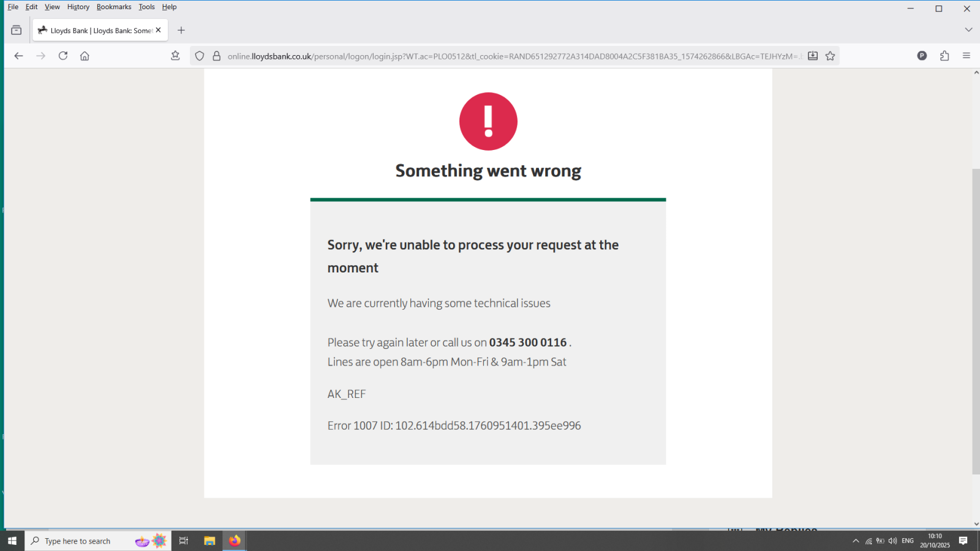Open the Extensions puzzle piece icon
This screenshot has width=980, height=551.
click(944, 56)
